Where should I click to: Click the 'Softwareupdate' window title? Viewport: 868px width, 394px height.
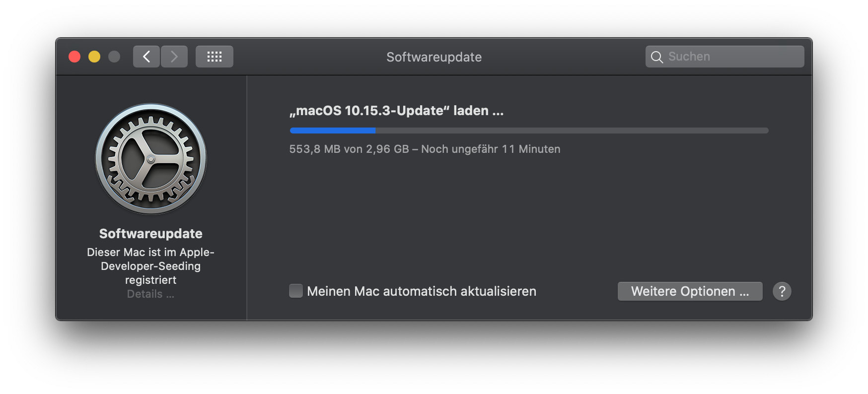[434, 57]
